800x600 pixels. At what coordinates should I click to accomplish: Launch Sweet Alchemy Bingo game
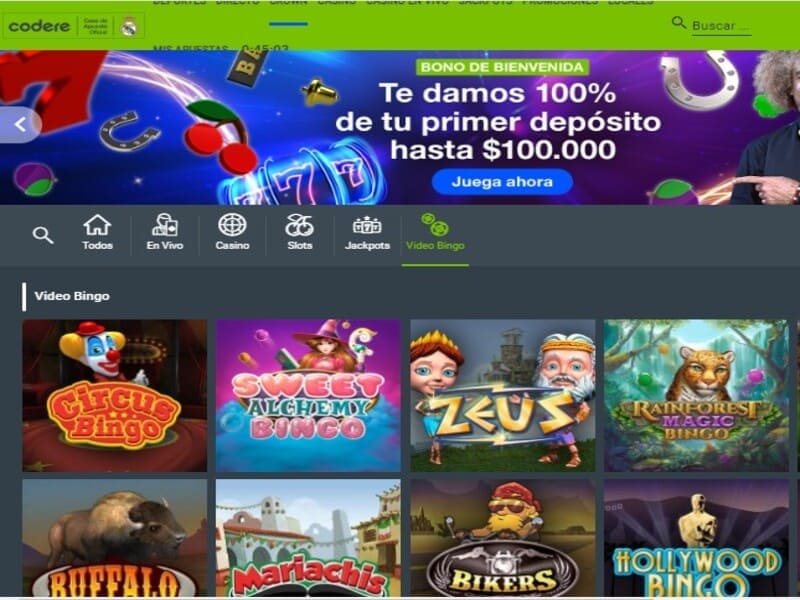tap(308, 395)
